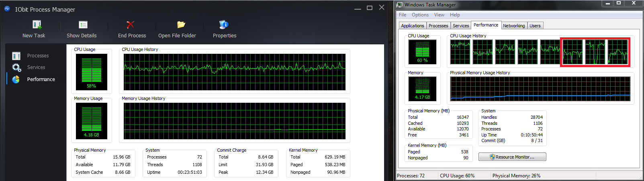Select Processes in IObit sidebar
The image size is (644, 181).
[38, 56]
